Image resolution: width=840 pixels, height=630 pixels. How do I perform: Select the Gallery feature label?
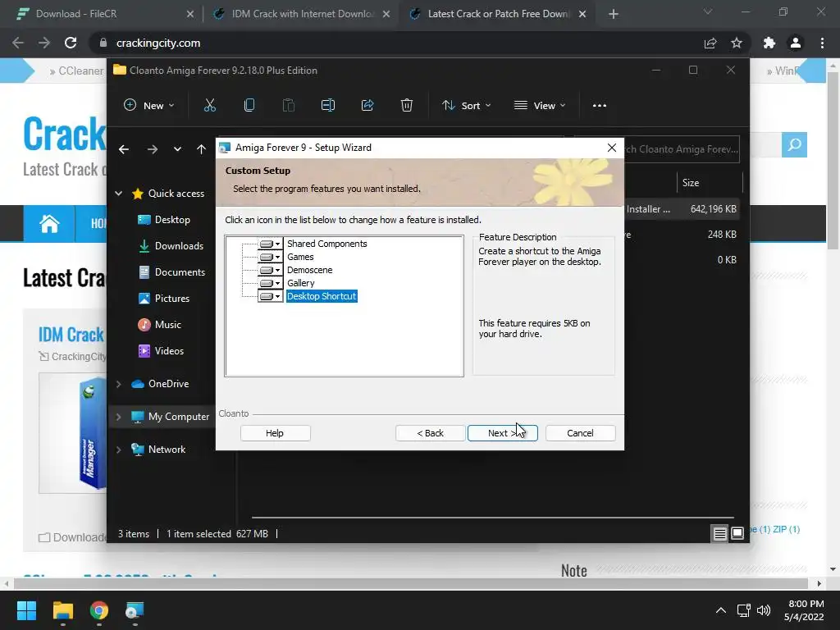300,283
